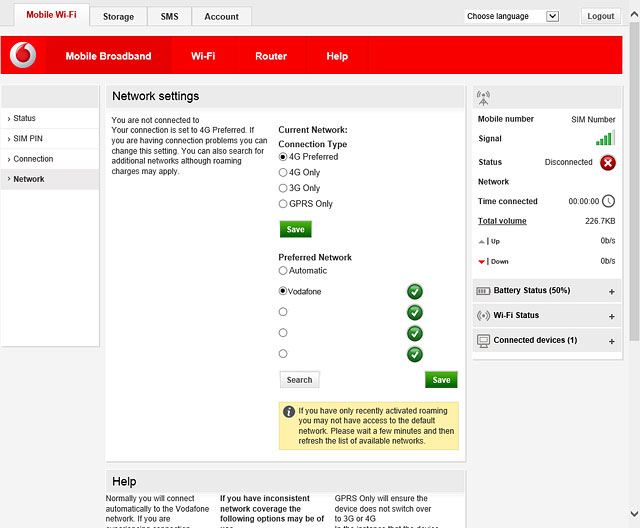Open the Help menu in red bar

point(337,56)
